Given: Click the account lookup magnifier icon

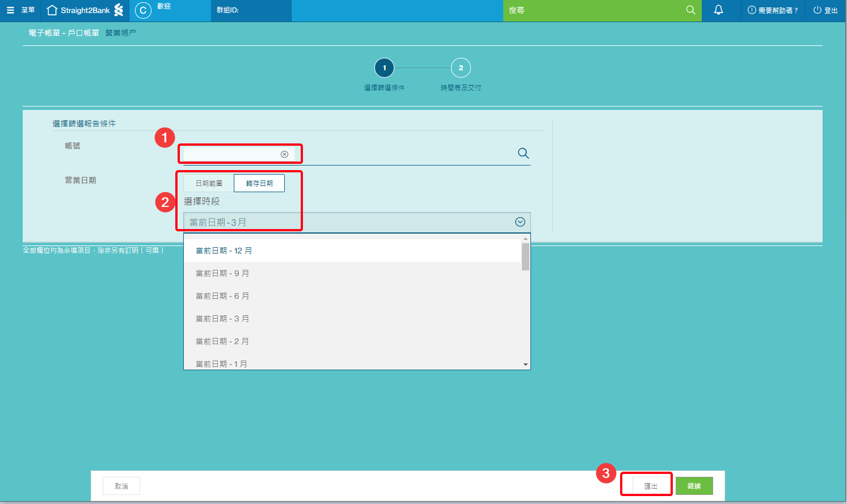Looking at the screenshot, I should click(523, 153).
